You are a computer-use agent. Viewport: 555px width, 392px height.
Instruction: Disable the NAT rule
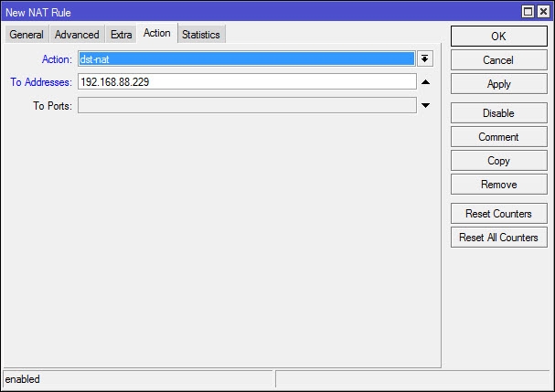pos(498,113)
